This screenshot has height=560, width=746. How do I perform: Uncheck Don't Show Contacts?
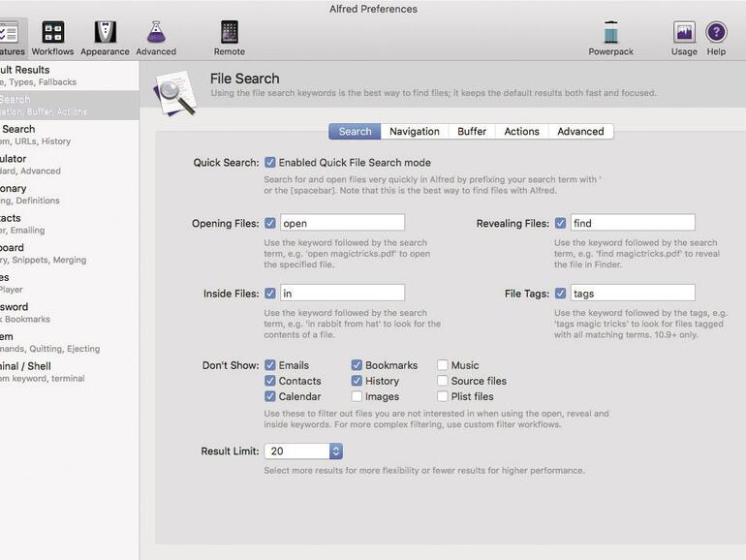(x=269, y=381)
